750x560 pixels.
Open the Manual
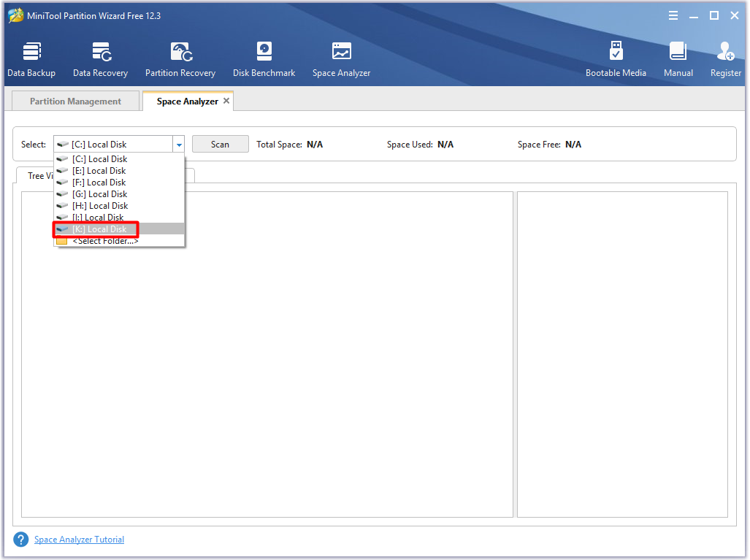(x=678, y=60)
